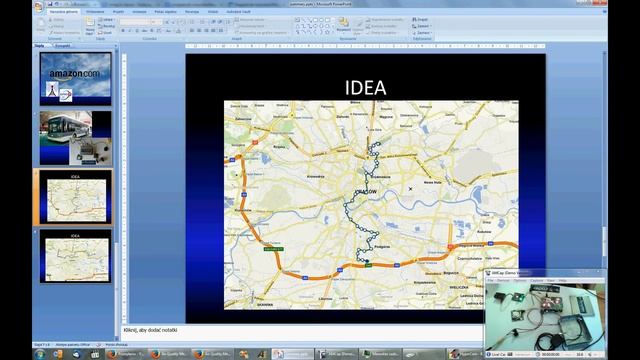Toggle align text left

[192, 31]
